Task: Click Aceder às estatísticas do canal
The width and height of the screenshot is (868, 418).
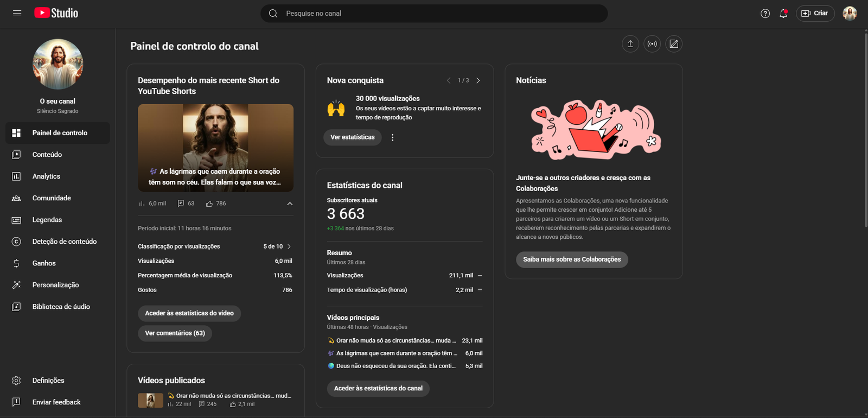Action: click(378, 388)
